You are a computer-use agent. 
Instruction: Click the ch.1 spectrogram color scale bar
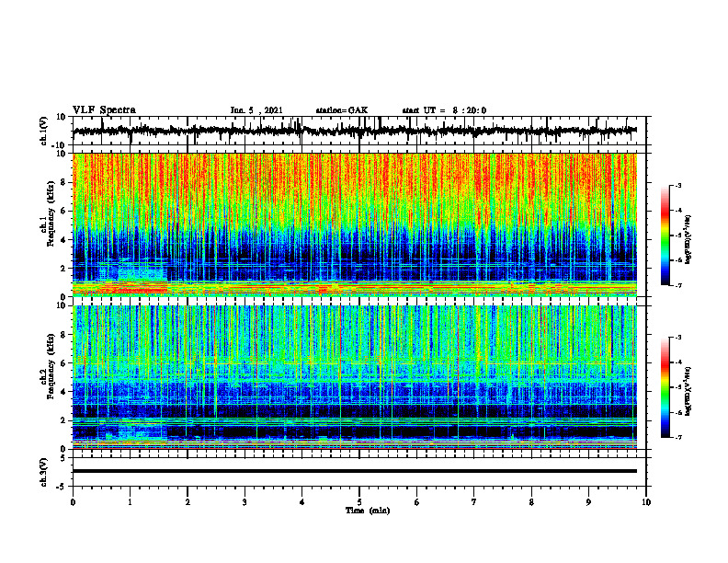(x=665, y=236)
